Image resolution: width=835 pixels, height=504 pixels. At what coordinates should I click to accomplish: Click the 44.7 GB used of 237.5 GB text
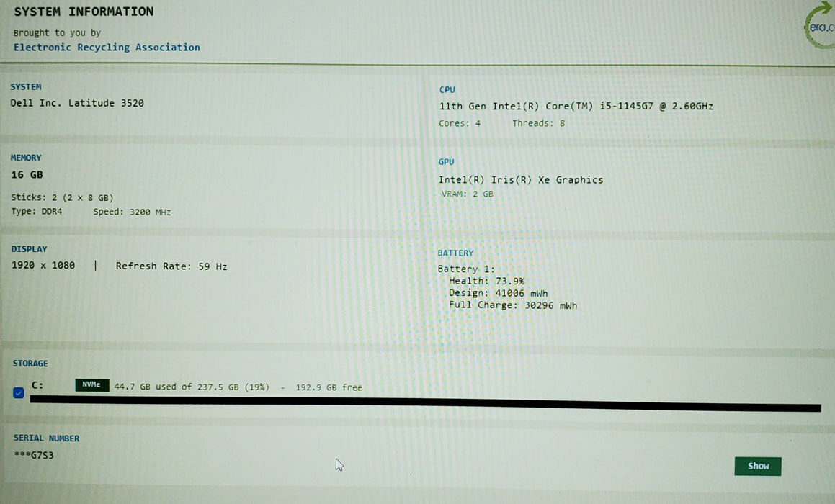[x=192, y=387]
